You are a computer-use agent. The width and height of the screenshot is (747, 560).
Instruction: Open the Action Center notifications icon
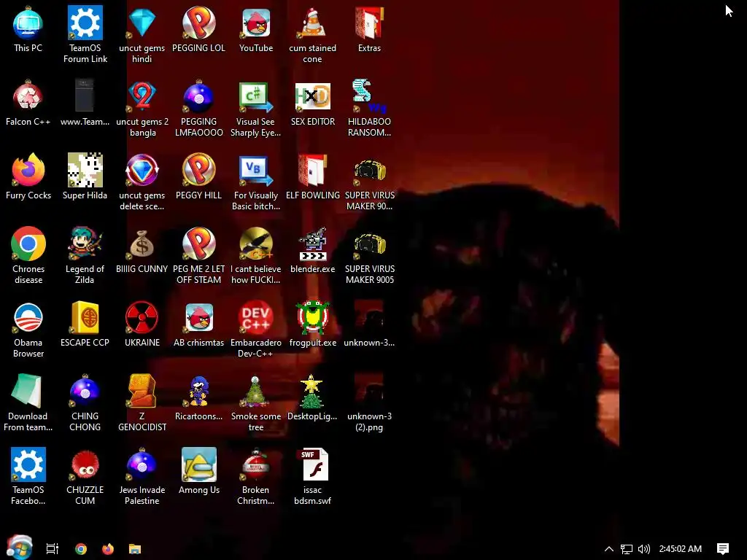[x=723, y=549]
